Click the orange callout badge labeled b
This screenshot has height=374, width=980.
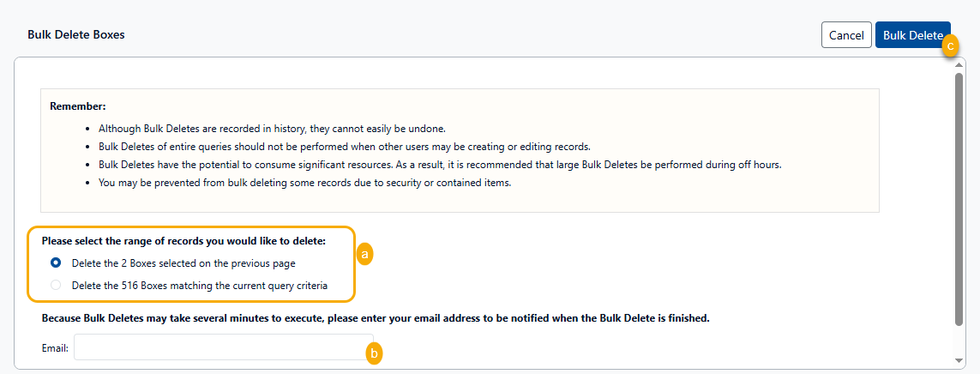click(373, 353)
